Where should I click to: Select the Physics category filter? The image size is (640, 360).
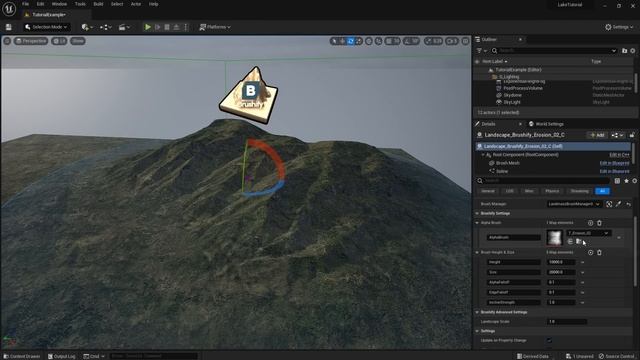pos(552,191)
